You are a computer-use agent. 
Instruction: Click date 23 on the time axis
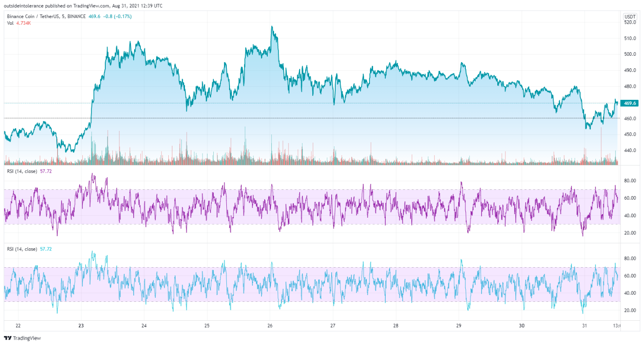pos(81,325)
